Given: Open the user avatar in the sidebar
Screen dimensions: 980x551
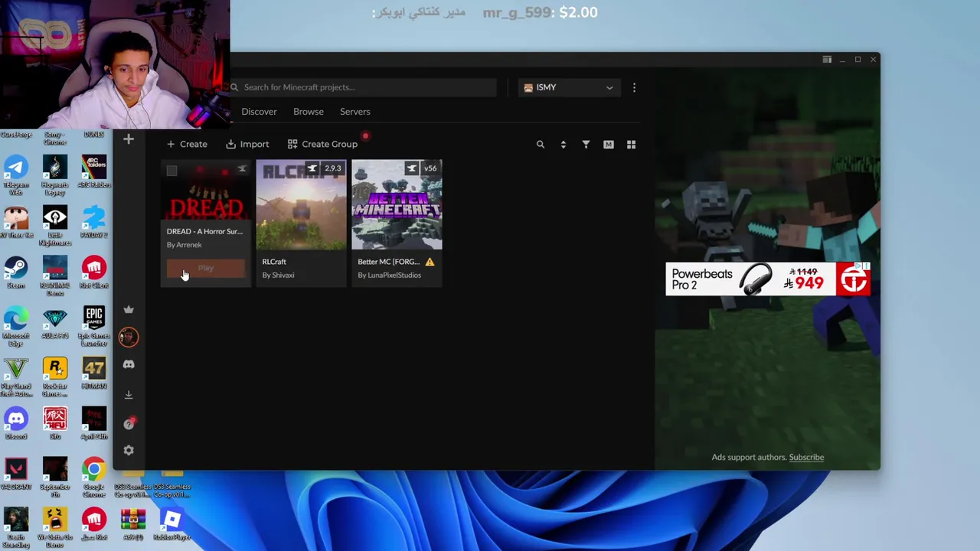Looking at the screenshot, I should [x=129, y=337].
